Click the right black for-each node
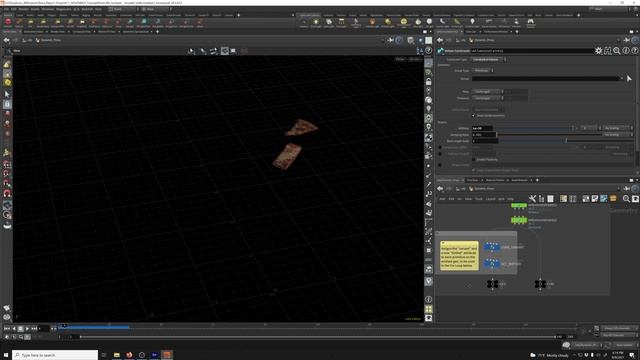This screenshot has height=360, width=640. 540,284
